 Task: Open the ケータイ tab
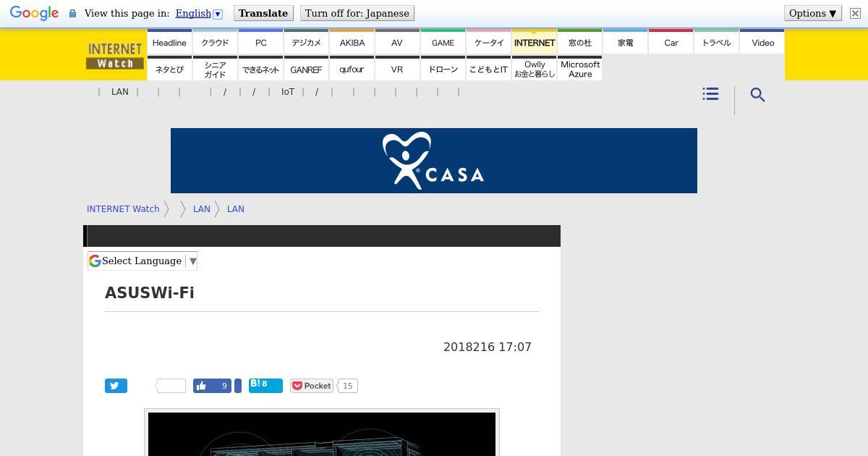488,43
